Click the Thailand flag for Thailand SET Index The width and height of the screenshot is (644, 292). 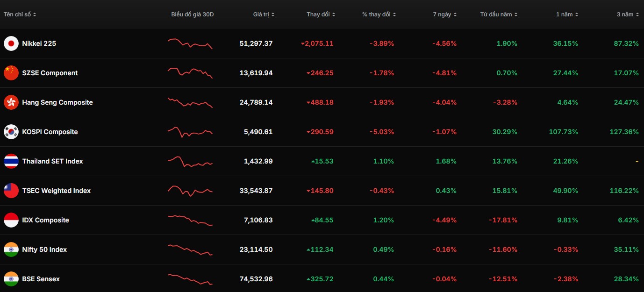[x=11, y=161]
